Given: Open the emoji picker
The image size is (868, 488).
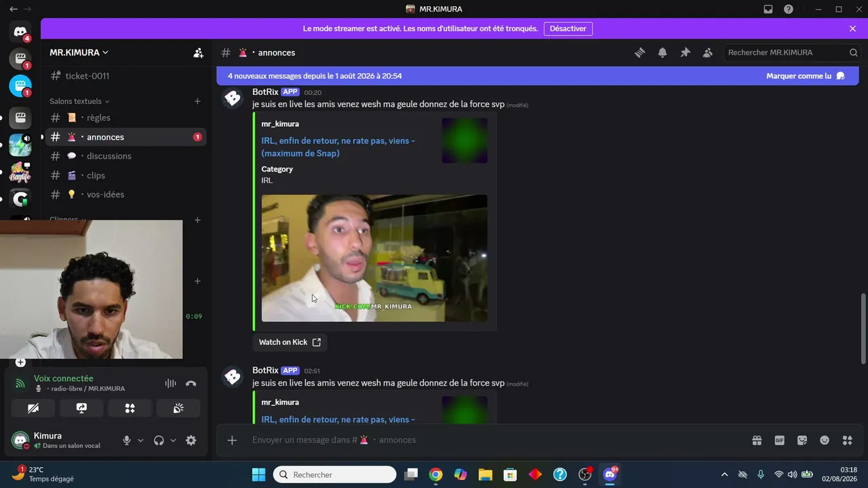Looking at the screenshot, I should pos(825,440).
